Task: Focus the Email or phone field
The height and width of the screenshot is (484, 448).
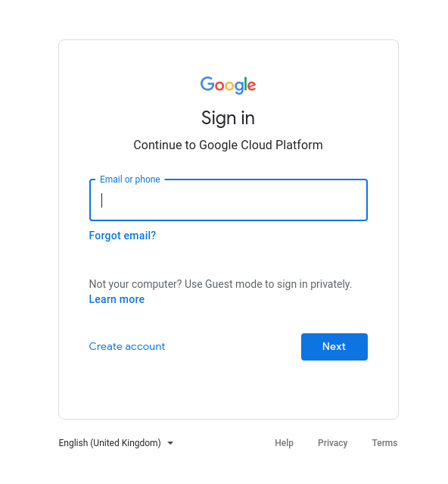Action: pos(229,200)
